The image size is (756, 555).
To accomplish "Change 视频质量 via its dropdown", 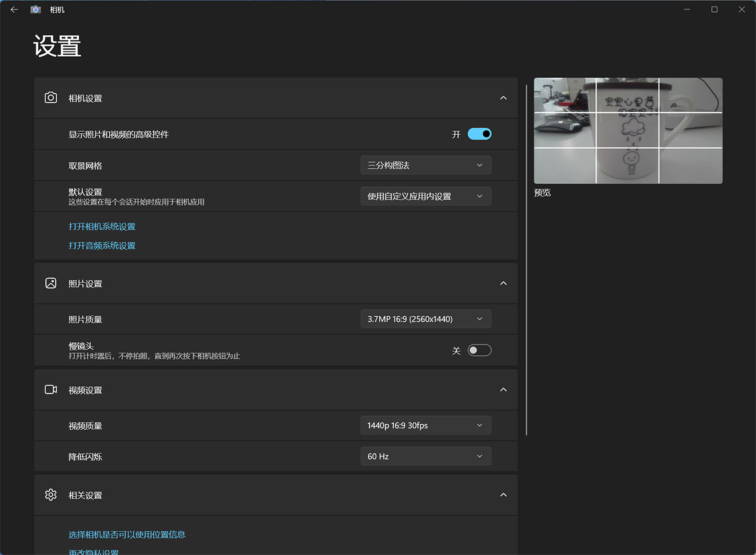I will coord(425,426).
